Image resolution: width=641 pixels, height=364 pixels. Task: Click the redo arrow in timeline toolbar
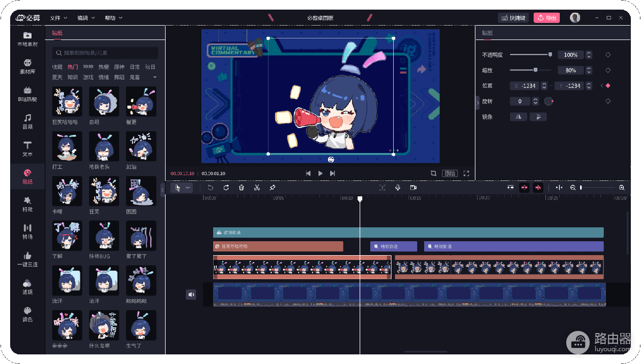226,188
